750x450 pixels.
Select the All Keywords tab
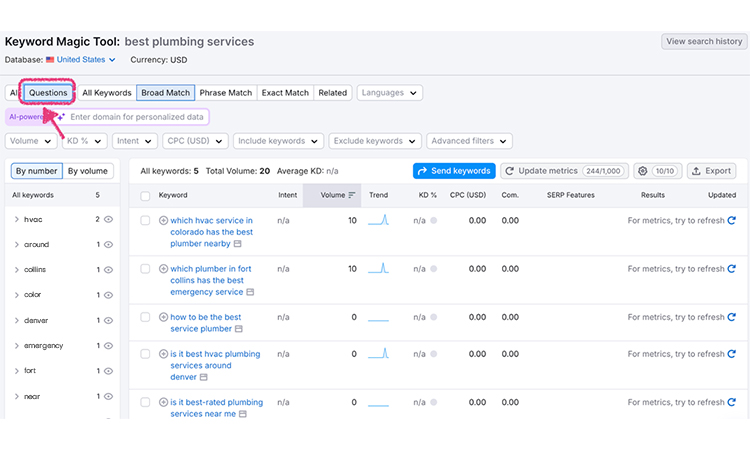click(x=107, y=93)
